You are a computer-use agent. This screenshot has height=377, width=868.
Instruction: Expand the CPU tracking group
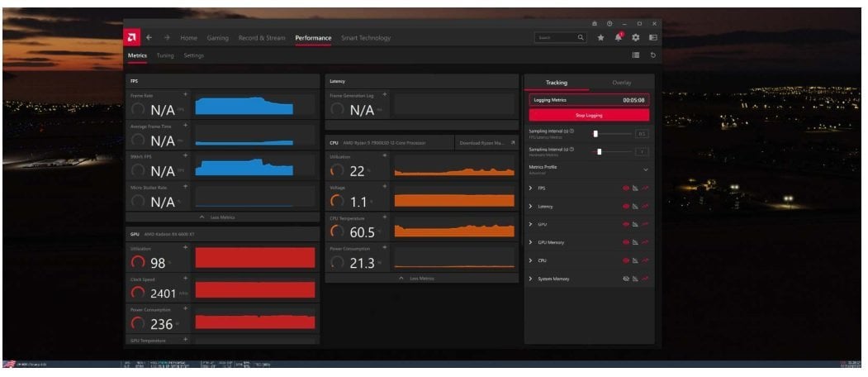coord(531,260)
